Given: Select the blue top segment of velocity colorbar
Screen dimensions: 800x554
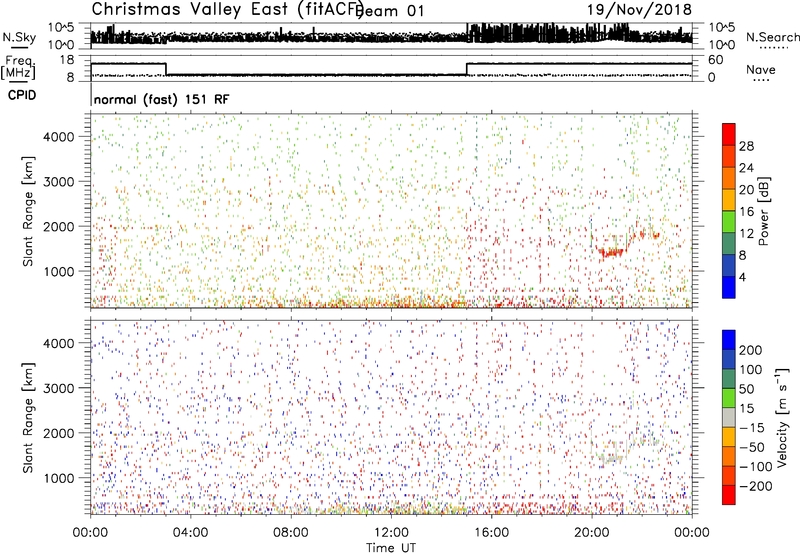Looking at the screenshot, I should pos(729,340).
